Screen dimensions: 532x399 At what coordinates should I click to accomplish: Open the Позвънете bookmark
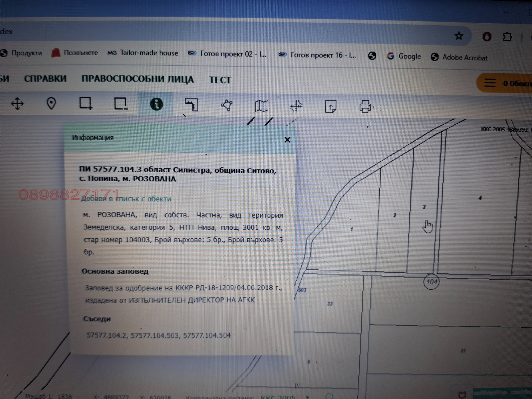[x=75, y=53]
